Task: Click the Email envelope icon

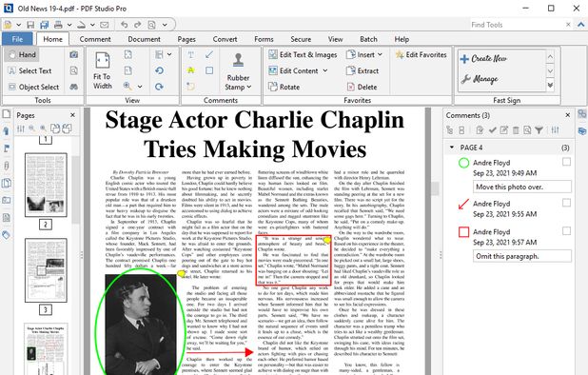Action: pos(105,25)
